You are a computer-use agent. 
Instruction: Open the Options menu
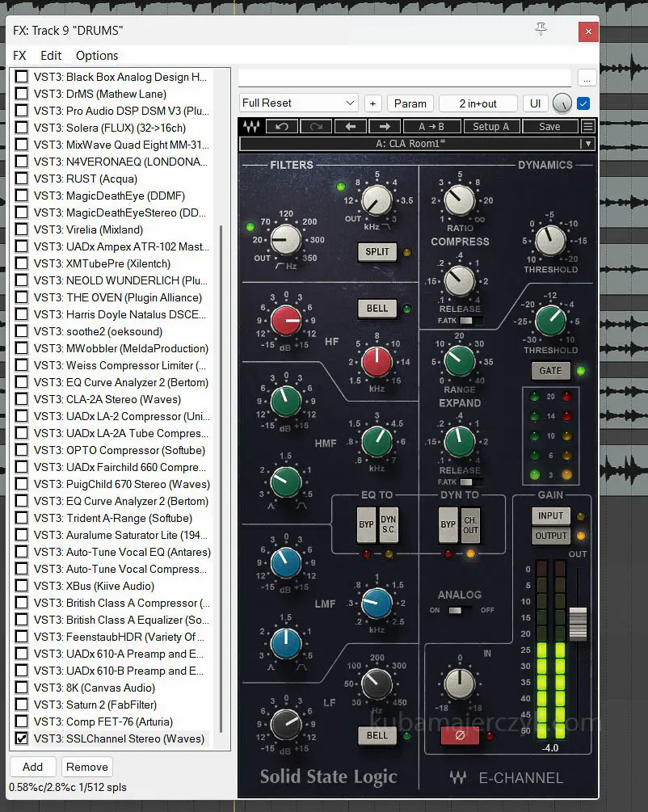pos(97,56)
